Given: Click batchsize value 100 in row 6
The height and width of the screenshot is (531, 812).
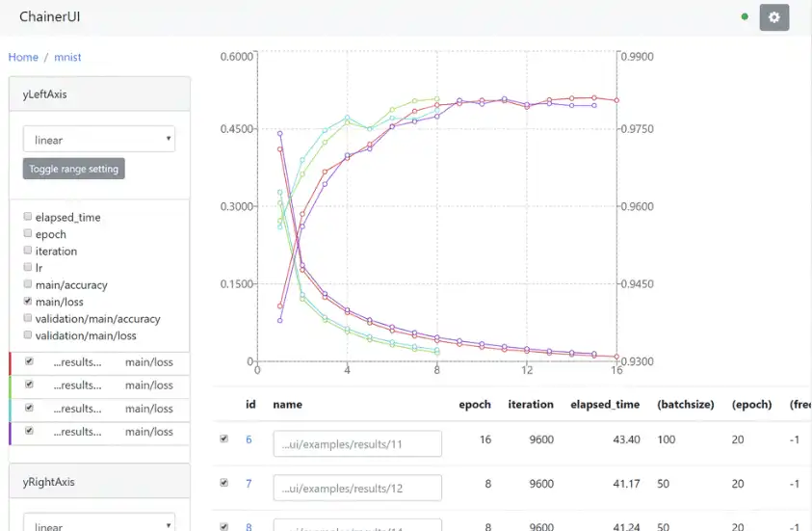Looking at the screenshot, I should click(667, 439).
